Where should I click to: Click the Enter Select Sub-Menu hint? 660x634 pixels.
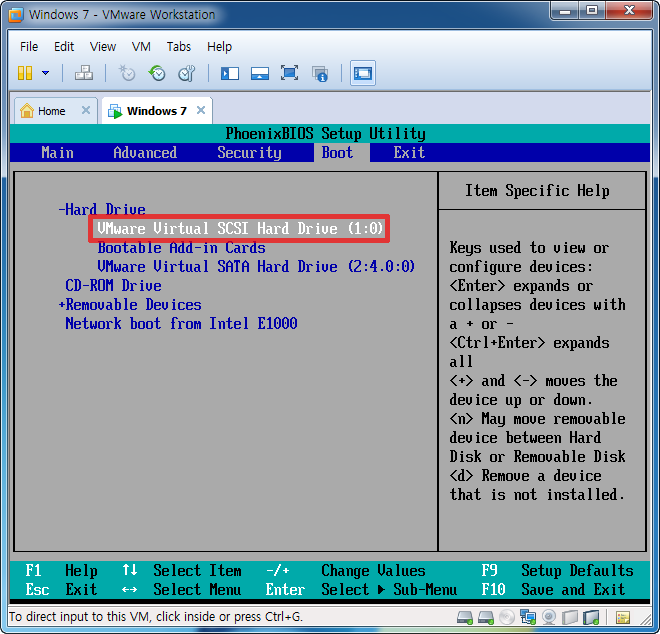tap(361, 589)
